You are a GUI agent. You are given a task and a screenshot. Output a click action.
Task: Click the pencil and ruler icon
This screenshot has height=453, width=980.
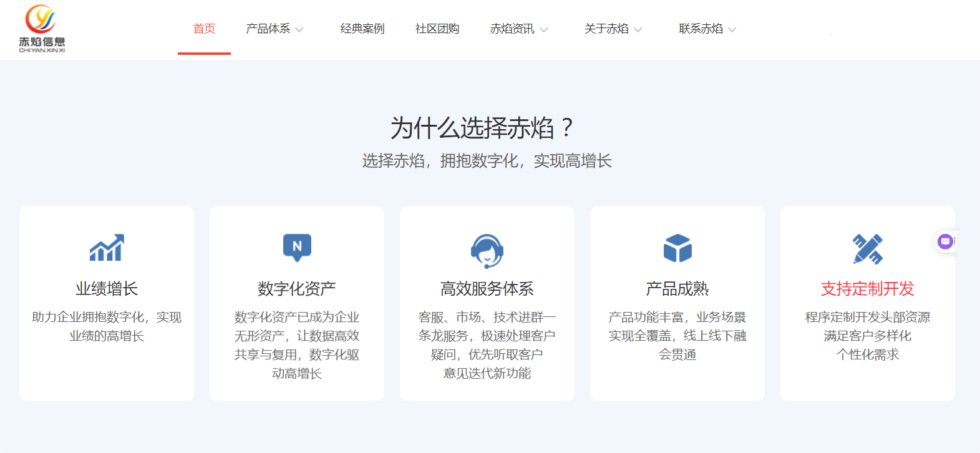868,249
